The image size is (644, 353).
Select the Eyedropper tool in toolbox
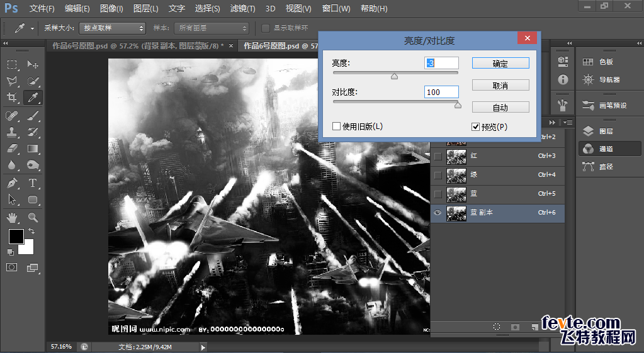point(33,98)
